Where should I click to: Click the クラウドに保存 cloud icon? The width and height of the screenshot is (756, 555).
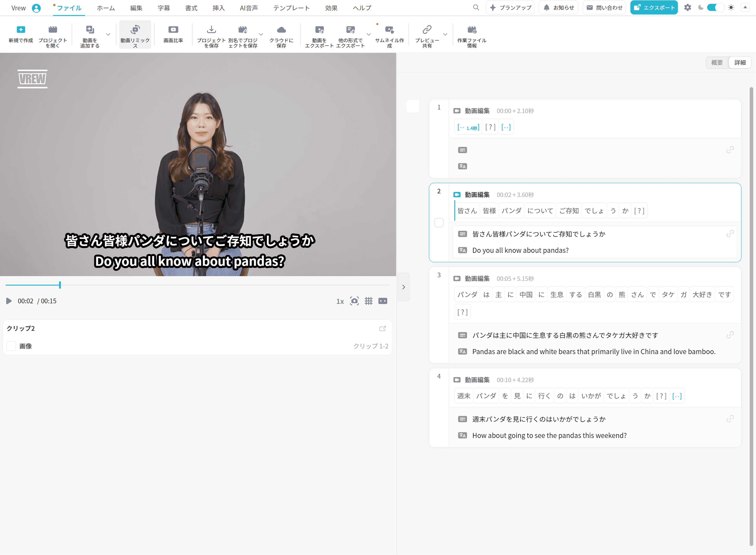click(x=281, y=30)
